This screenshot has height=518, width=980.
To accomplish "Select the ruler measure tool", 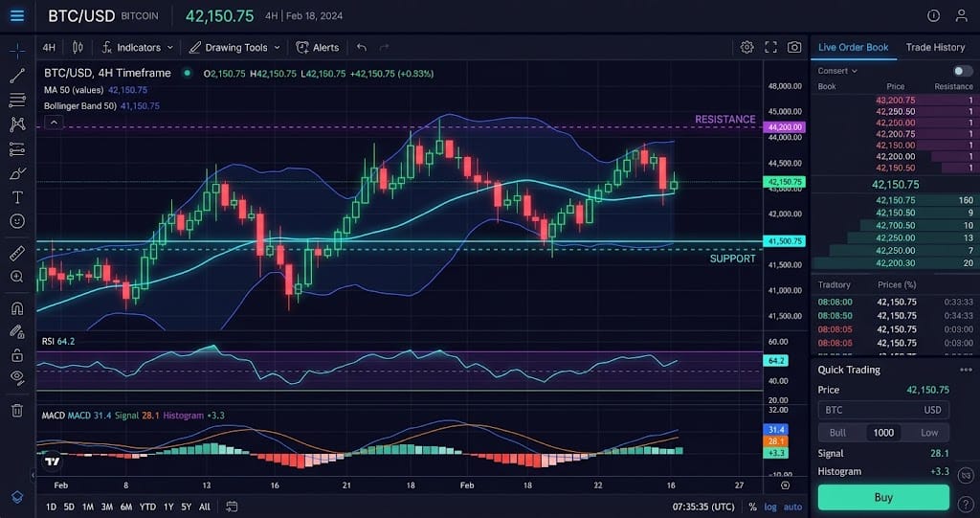I will pyautogui.click(x=17, y=253).
